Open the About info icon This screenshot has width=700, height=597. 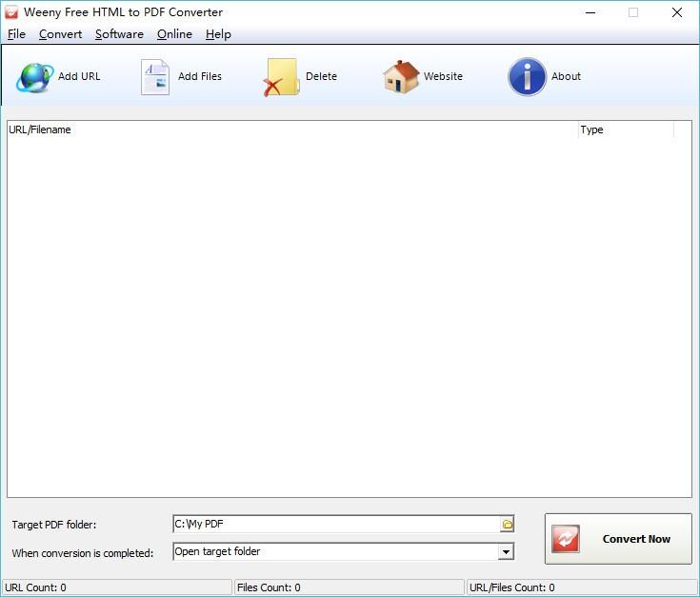(x=527, y=77)
